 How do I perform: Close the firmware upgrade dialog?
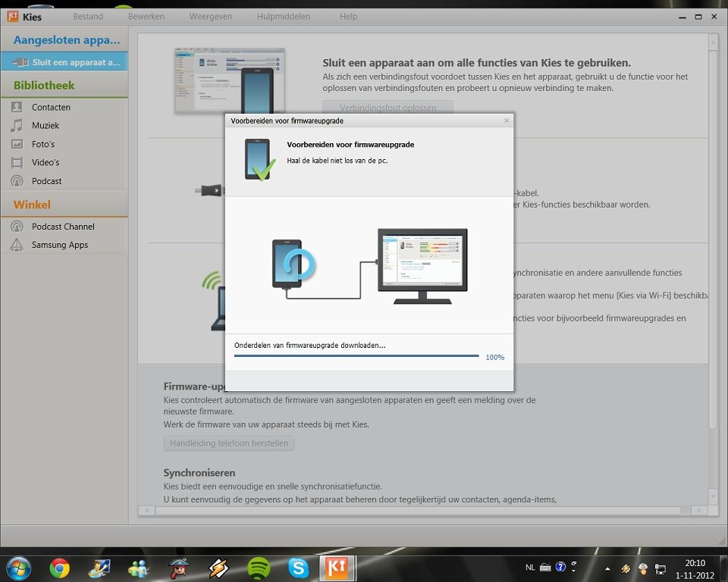507,120
